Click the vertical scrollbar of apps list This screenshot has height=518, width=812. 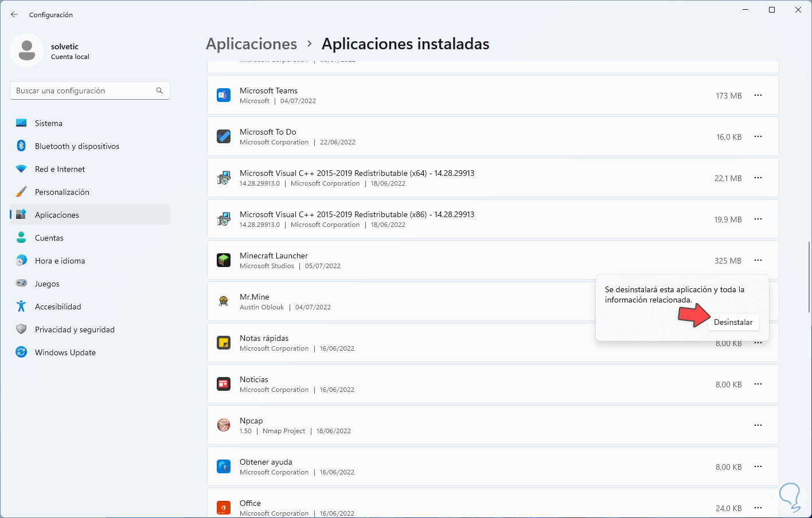click(x=809, y=277)
